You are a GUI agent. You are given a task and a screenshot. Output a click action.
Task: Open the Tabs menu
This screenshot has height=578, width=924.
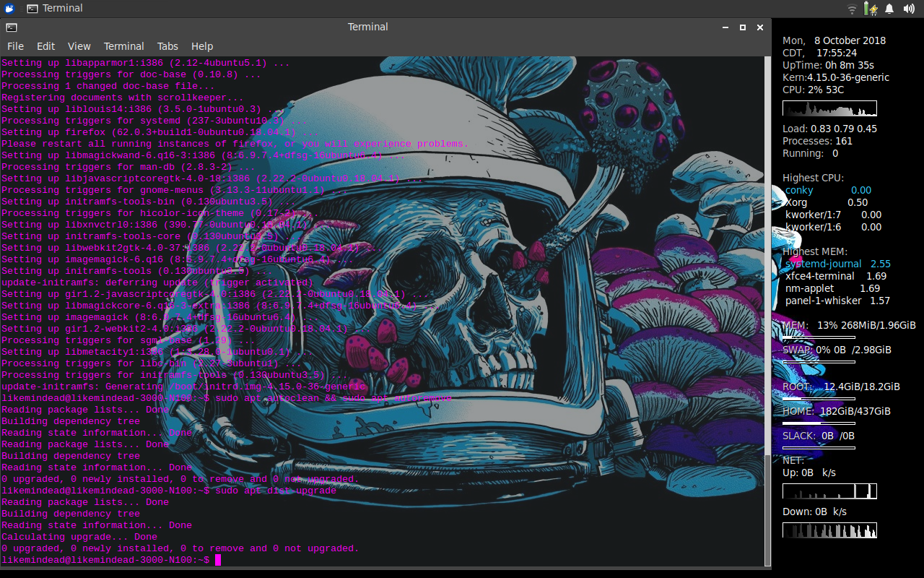[x=167, y=46]
